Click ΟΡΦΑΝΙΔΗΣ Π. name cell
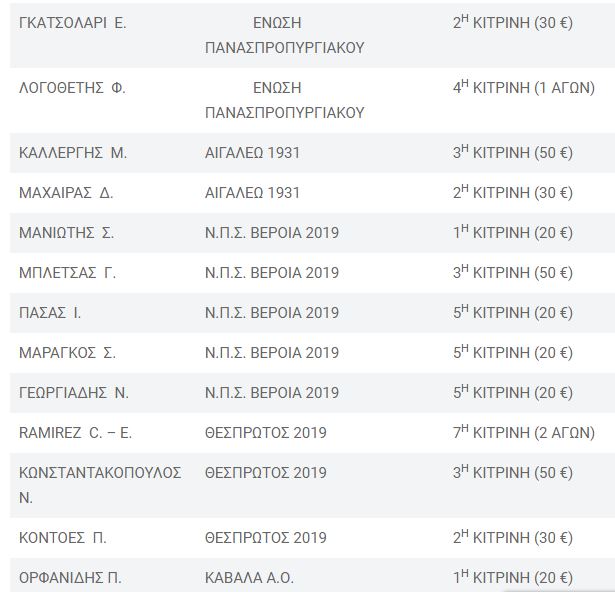Viewport: 615px width, 592px height. (70, 577)
